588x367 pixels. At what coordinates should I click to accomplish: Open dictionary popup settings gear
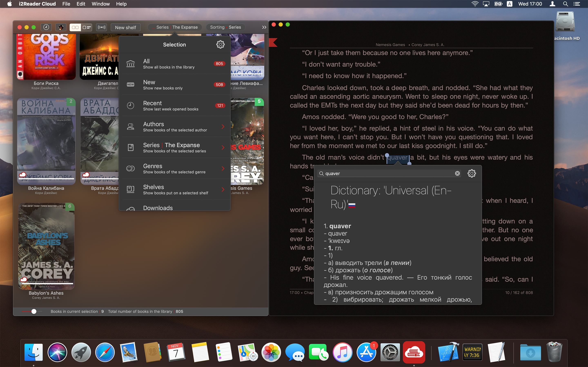coord(471,173)
